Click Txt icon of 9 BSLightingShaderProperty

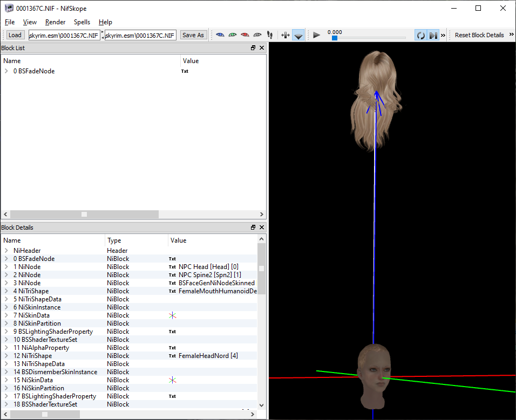[x=172, y=332]
